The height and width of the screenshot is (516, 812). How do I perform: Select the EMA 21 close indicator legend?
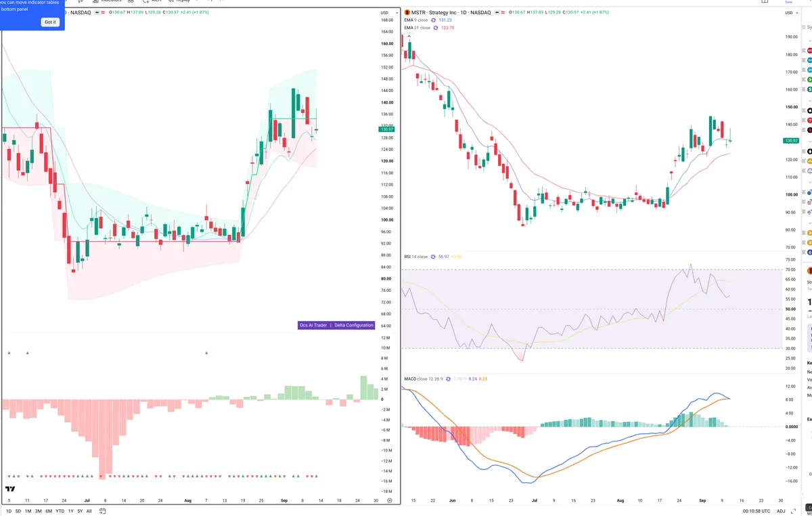click(418, 28)
